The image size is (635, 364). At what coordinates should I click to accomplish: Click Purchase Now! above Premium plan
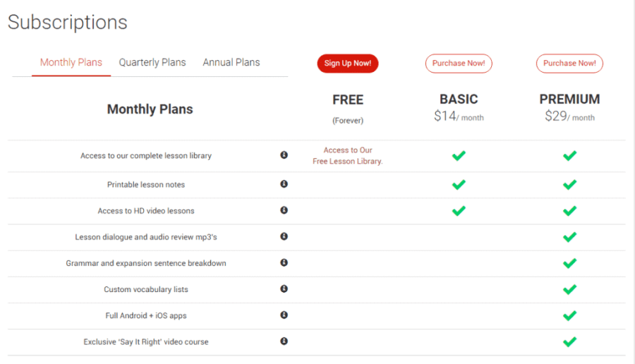coord(569,63)
